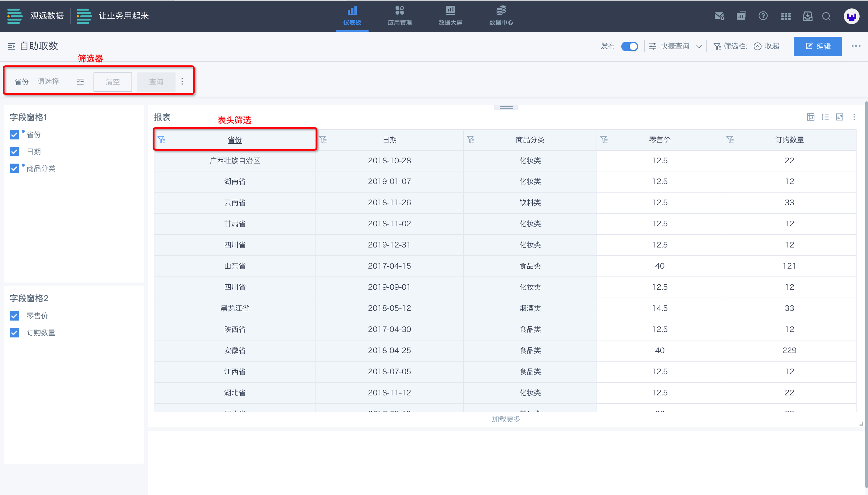The width and height of the screenshot is (868, 495).
Task: Click the expand icon in 报表 card toolbar
Action: coord(839,117)
